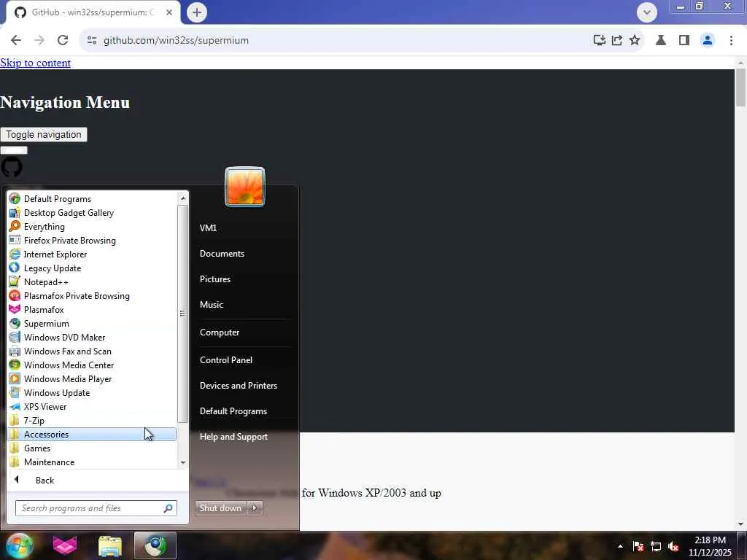Start Windows Media Center
The image size is (747, 560).
(x=92, y=365)
